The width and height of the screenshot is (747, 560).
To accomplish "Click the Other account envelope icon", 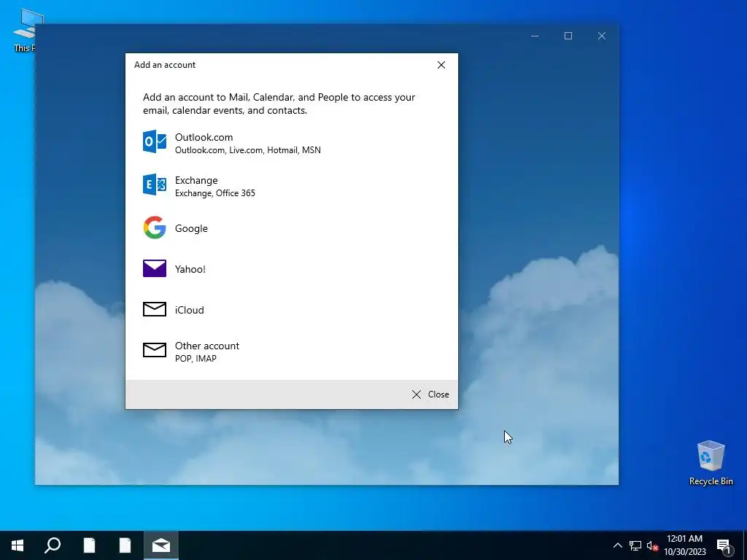I will point(155,351).
